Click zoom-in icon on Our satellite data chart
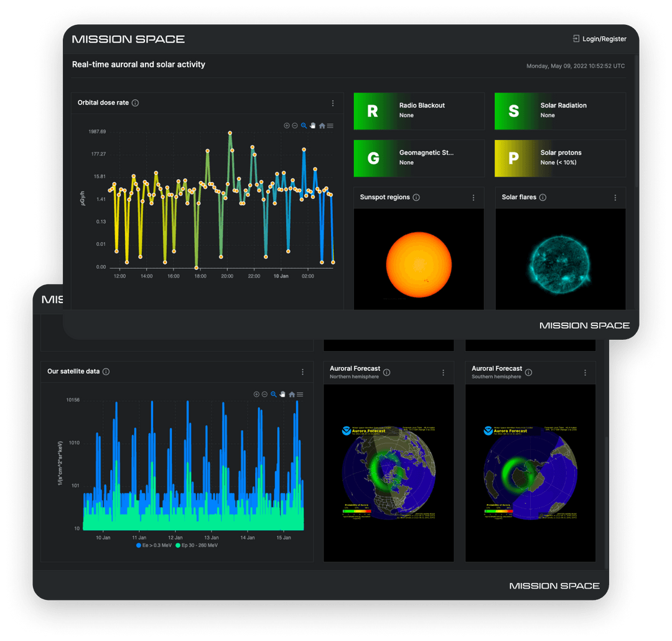 [256, 394]
